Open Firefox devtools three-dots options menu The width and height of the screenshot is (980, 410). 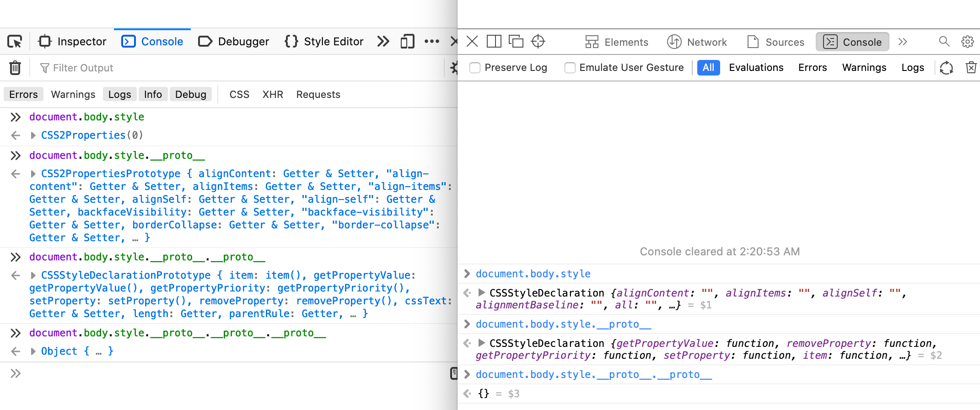(x=431, y=42)
